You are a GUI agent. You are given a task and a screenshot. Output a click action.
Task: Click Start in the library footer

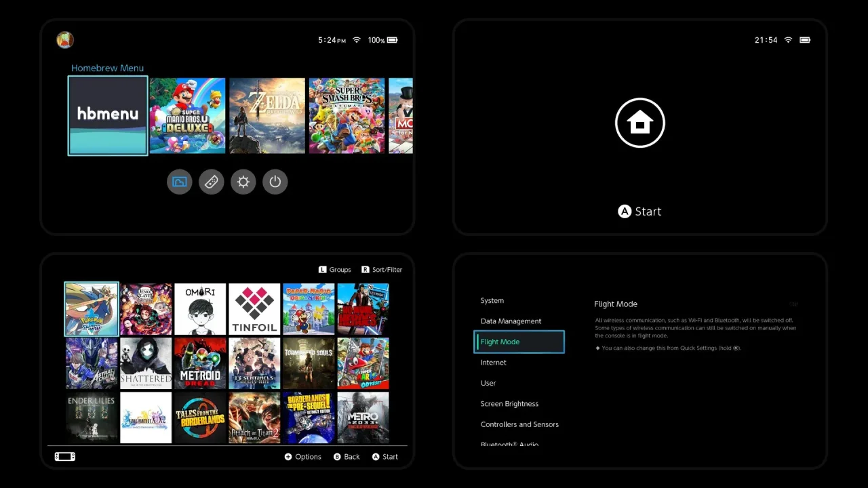(385, 457)
